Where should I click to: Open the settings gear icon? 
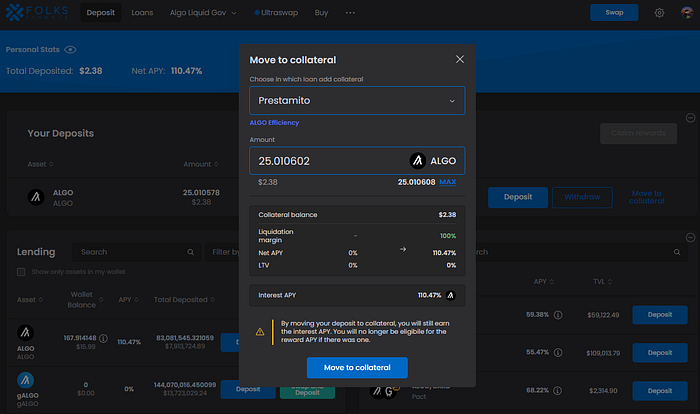click(x=659, y=13)
